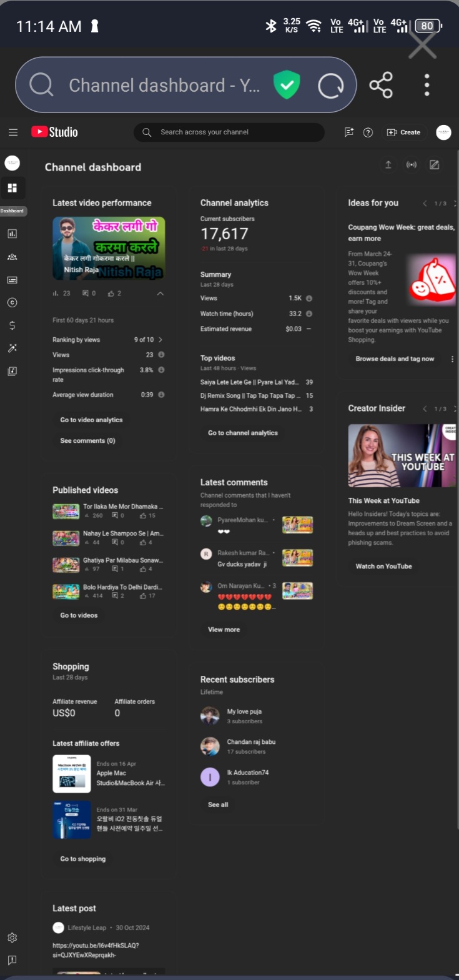Open Bolo Hardiya To Delhi Dardi video

(109, 591)
